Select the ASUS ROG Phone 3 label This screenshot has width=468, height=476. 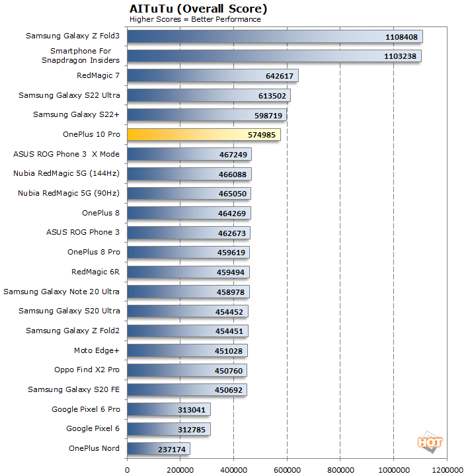[x=83, y=232]
